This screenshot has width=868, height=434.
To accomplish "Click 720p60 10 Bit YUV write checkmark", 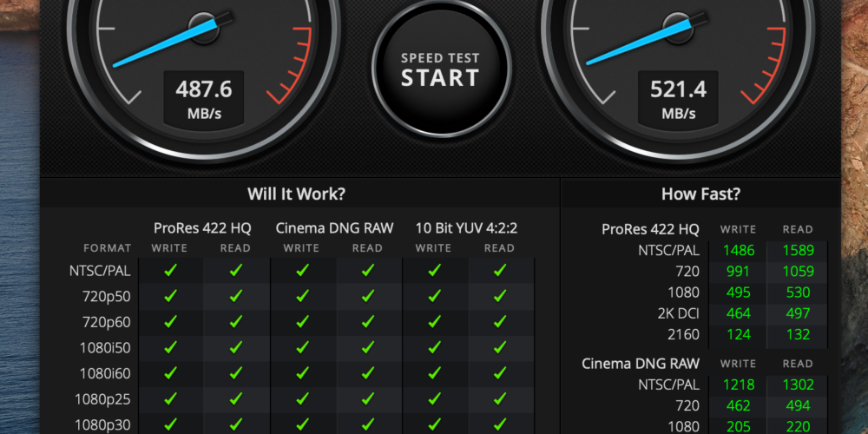I will (435, 322).
